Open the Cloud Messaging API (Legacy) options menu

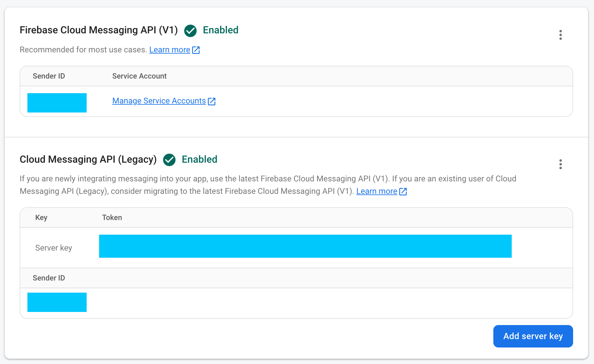click(560, 164)
